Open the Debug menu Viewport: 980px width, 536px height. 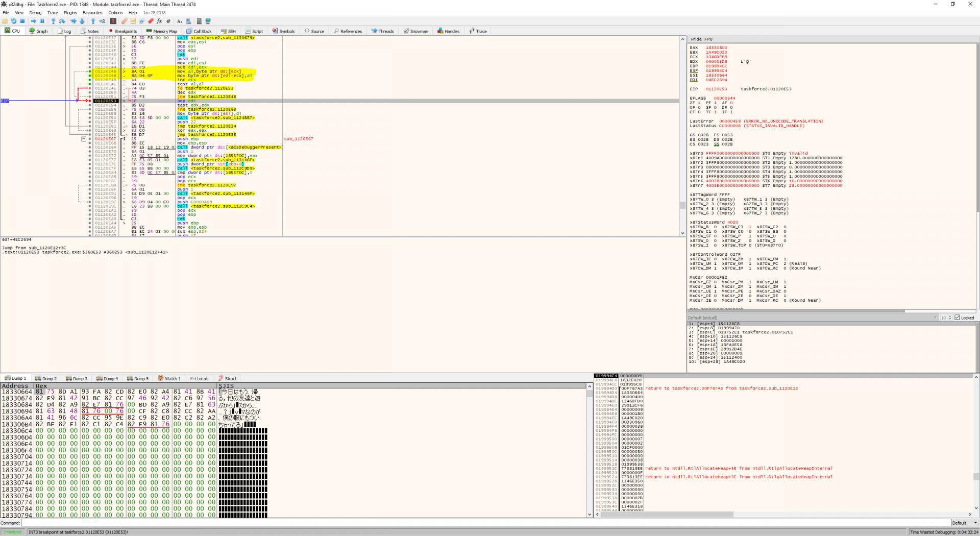35,13
